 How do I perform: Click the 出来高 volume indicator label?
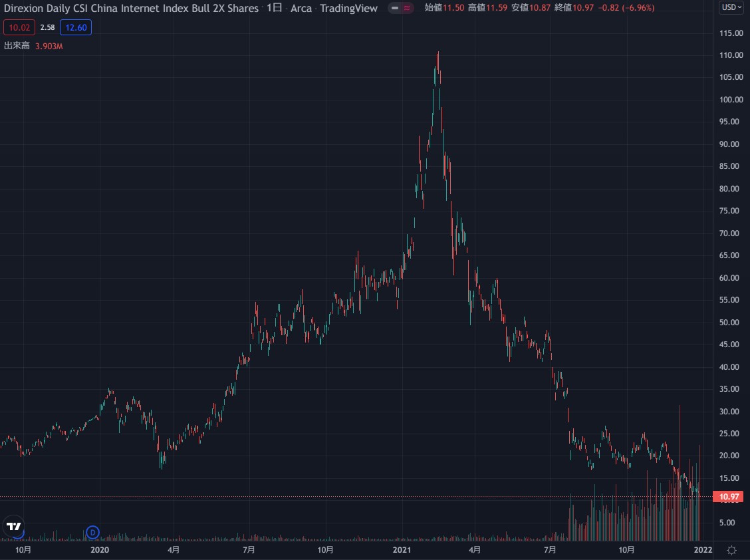17,46
